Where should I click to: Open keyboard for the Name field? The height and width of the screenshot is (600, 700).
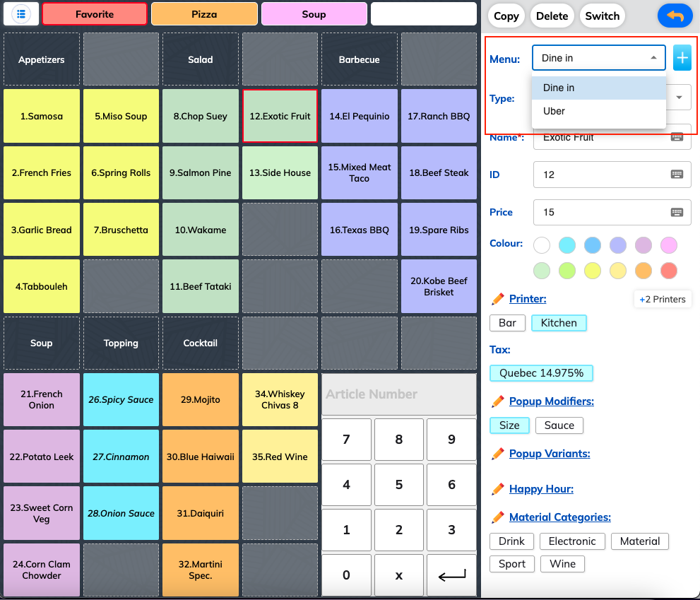677,137
